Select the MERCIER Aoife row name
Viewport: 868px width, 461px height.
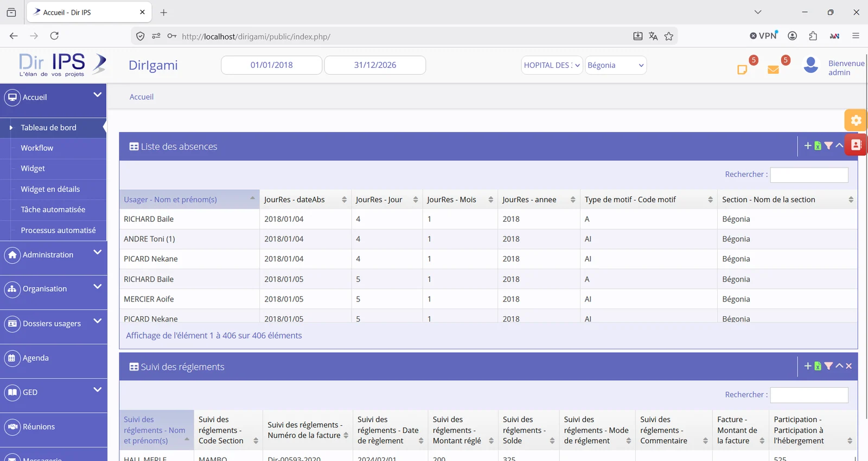tap(149, 299)
